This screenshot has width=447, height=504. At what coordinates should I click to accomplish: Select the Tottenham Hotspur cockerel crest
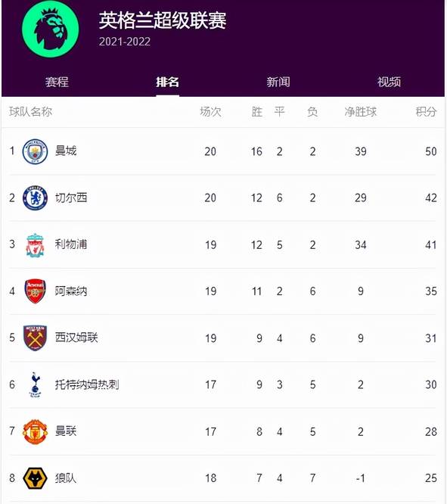click(35, 384)
